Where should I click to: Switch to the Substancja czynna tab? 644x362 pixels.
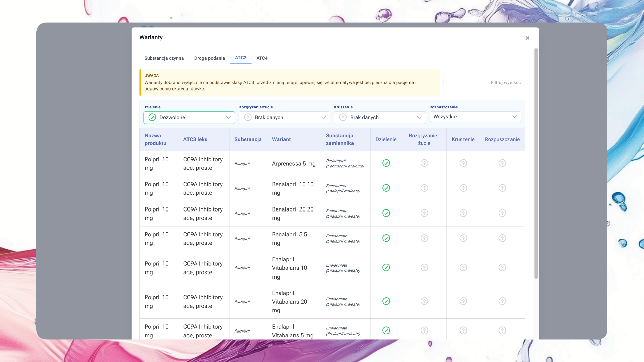(164, 58)
